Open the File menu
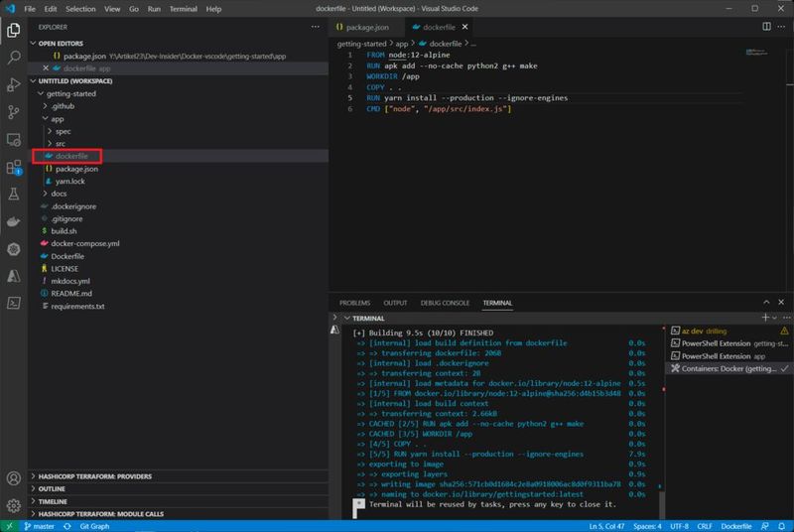This screenshot has height=532, width=794. tap(30, 9)
